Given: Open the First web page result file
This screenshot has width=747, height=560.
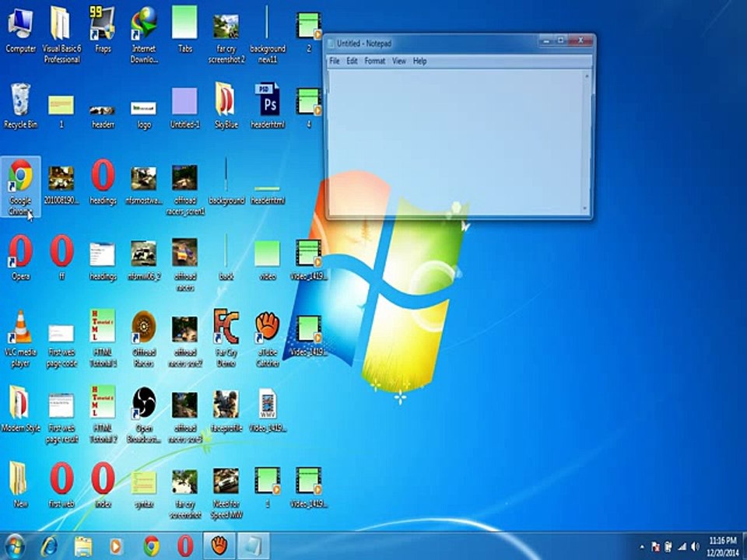Looking at the screenshot, I should click(x=61, y=418).
